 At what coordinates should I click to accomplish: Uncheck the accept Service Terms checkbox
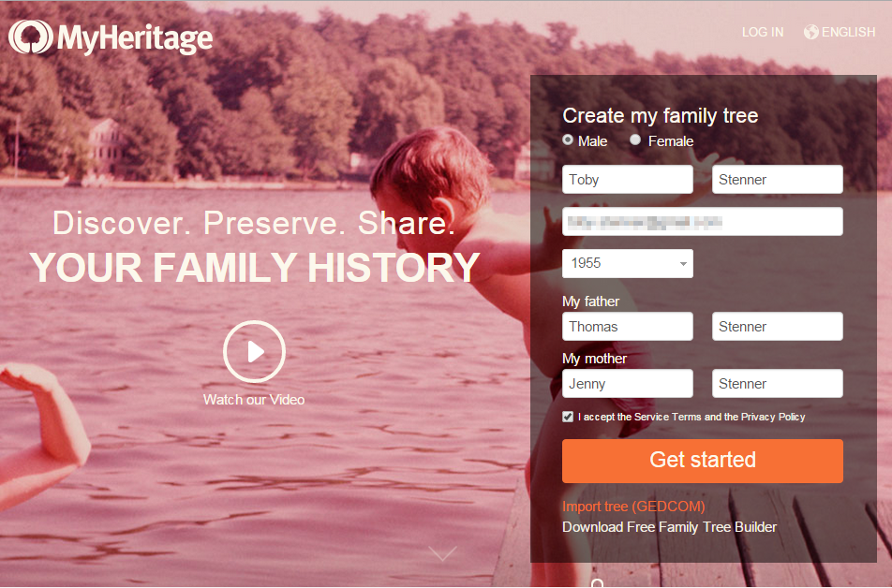coord(568,417)
